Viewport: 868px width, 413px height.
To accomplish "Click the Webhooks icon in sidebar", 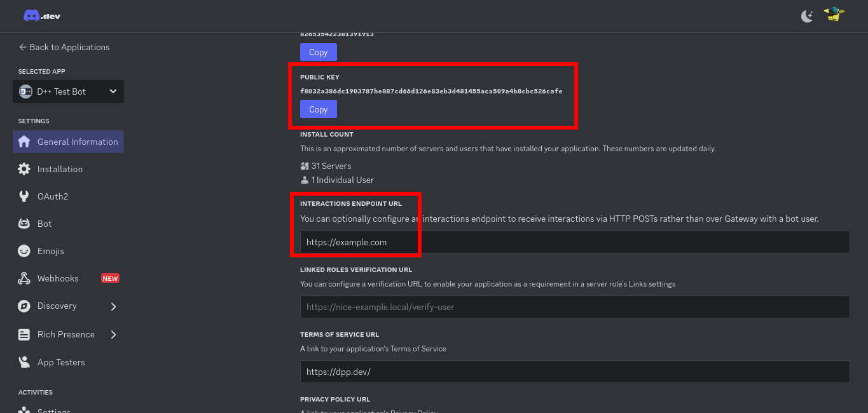I will click(24, 278).
